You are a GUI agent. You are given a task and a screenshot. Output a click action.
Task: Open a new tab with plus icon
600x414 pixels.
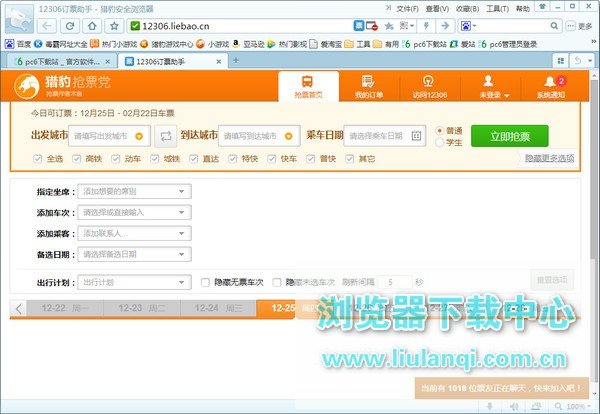click(236, 60)
